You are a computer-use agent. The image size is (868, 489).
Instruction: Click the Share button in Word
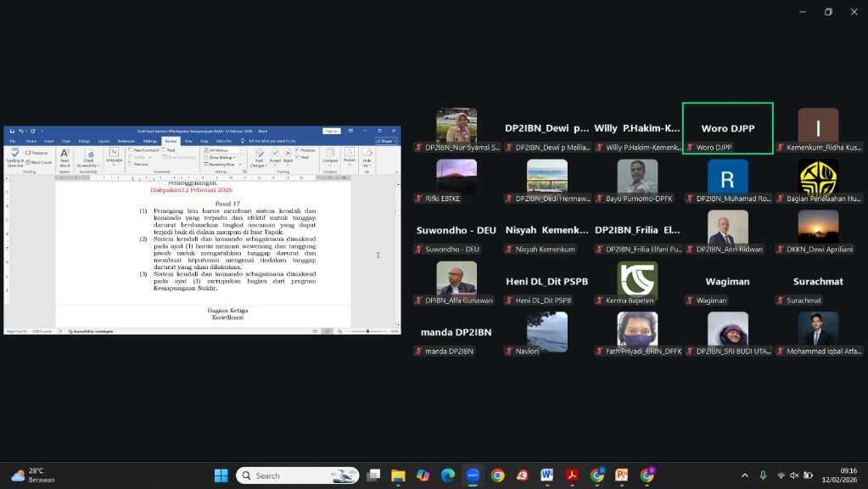387,141
